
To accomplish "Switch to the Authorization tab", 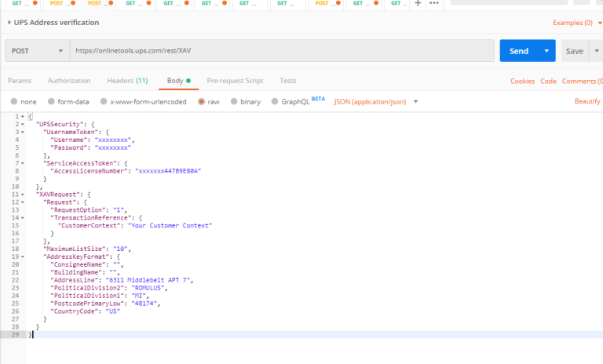I will coord(69,81).
